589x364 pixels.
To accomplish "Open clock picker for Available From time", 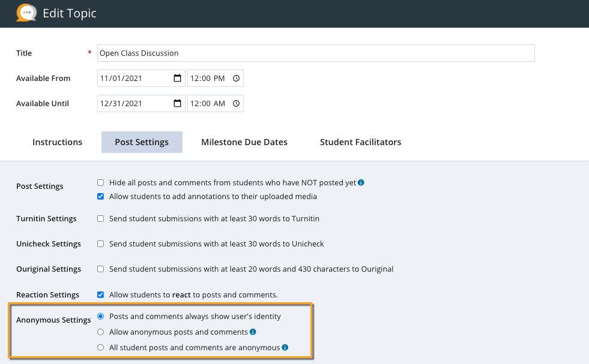I will 236,79.
